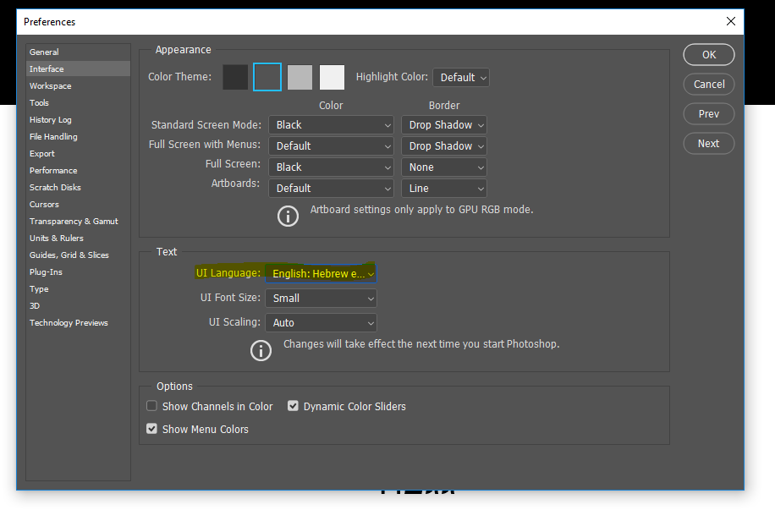The image size is (775, 532).
Task: Click the artboard settings info icon
Action: [288, 217]
